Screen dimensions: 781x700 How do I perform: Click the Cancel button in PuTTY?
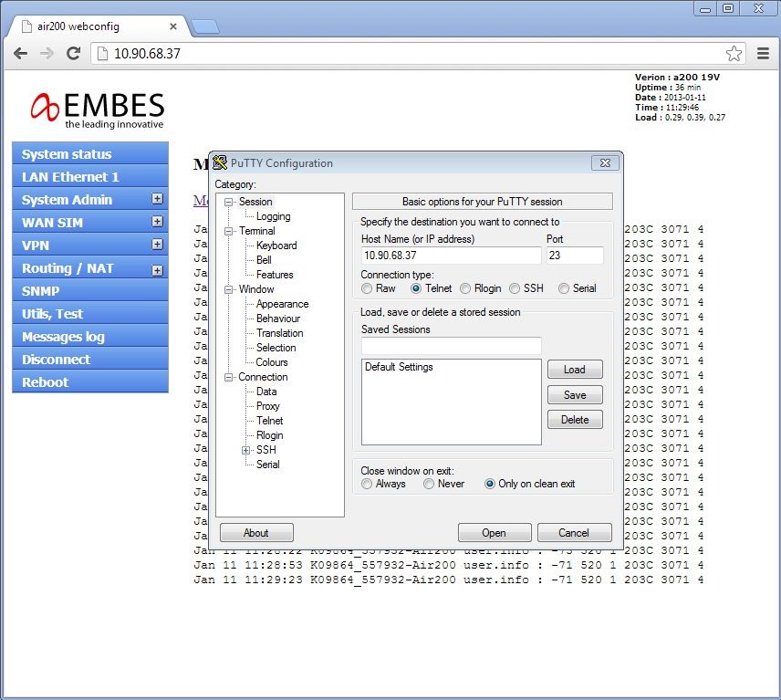[x=574, y=533]
